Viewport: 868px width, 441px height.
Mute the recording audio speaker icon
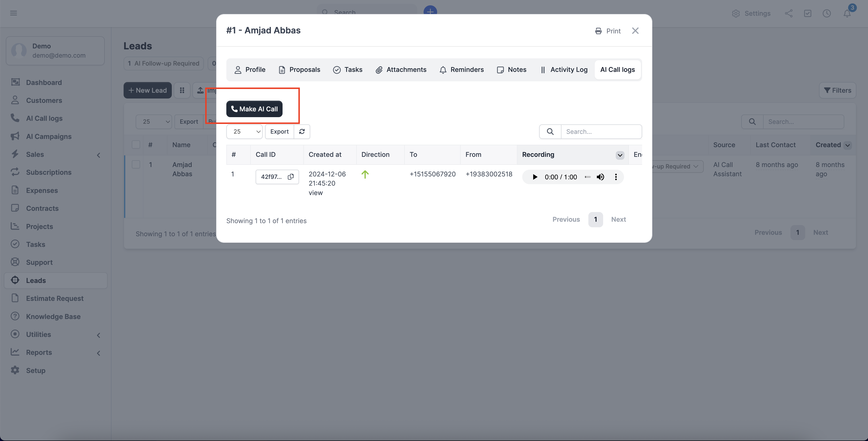600,177
